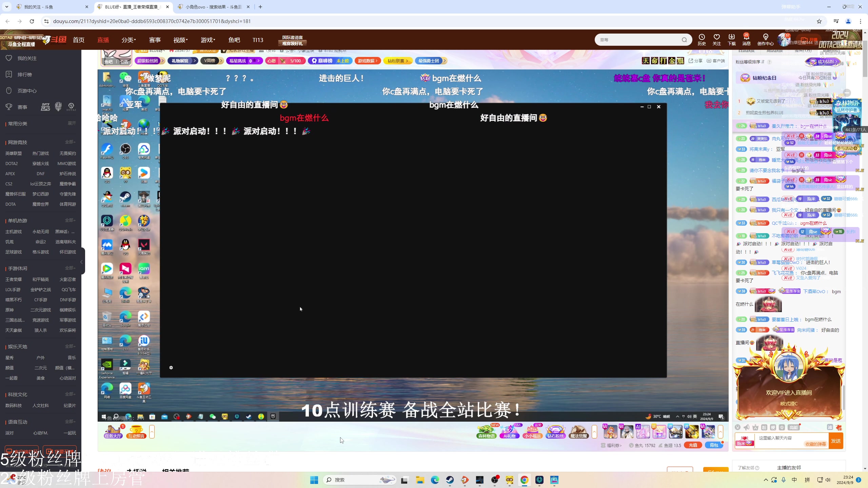The image size is (868, 488).
Task: Open the 游戏 dropdown in the navigation
Action: pos(208,40)
